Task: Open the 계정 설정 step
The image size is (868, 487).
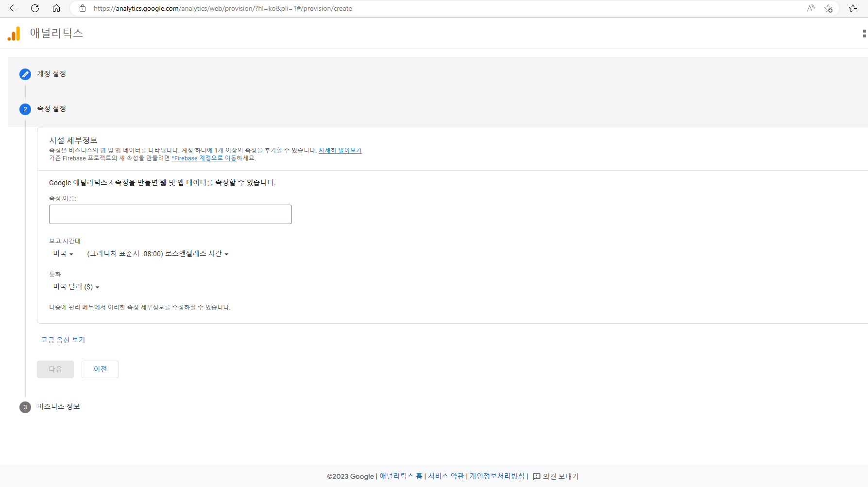Action: 51,74
